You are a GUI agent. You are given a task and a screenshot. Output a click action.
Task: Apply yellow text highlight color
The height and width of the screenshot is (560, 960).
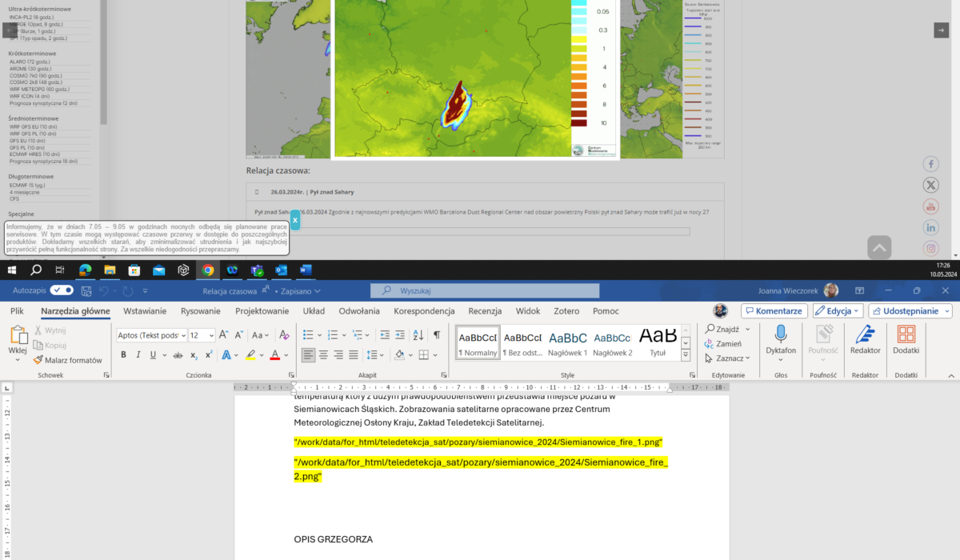pos(250,354)
